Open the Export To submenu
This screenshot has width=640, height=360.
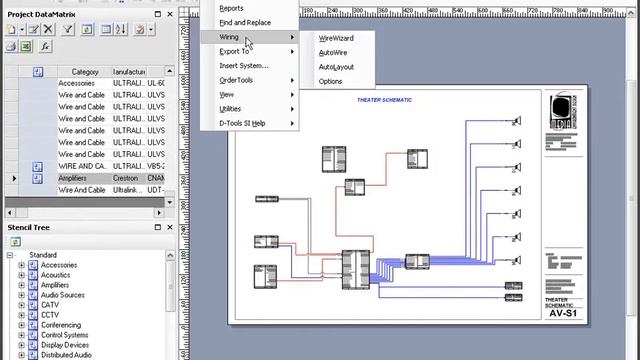[249, 51]
